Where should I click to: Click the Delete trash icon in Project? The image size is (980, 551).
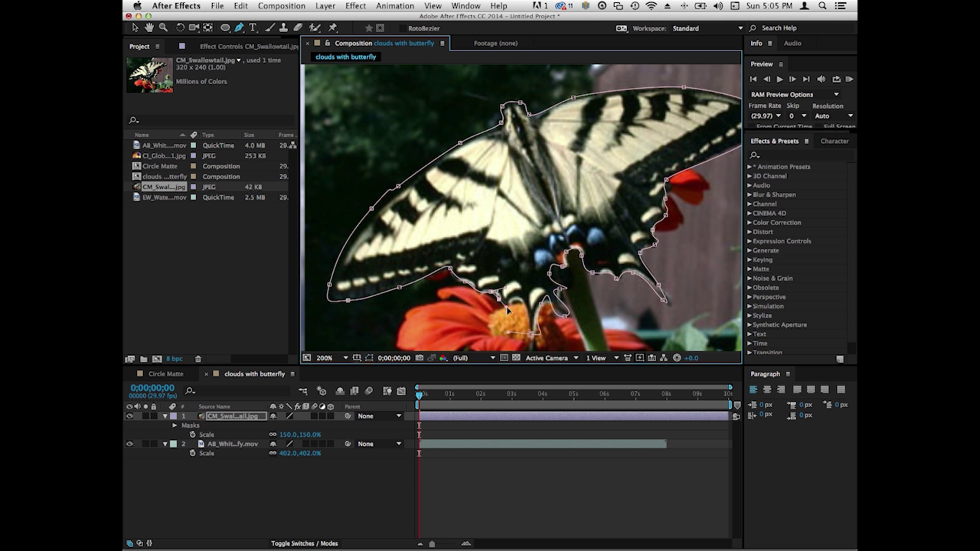coord(198,359)
